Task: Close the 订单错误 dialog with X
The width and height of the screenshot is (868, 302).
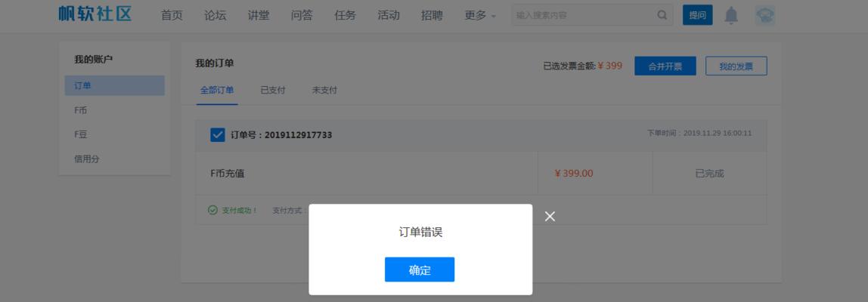Action: (x=550, y=216)
